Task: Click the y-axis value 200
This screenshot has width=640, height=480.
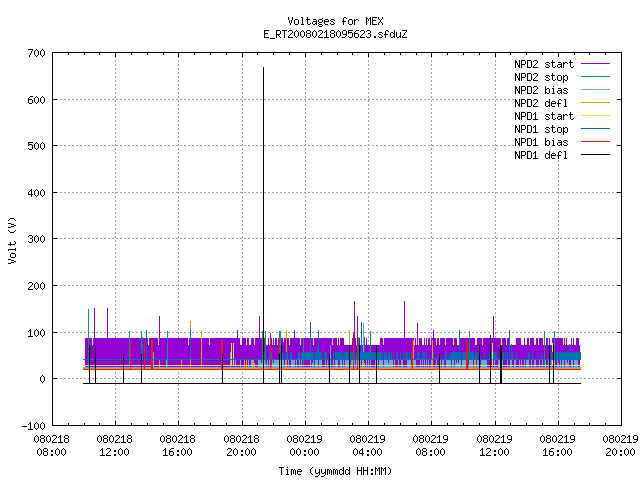Action: coord(36,286)
